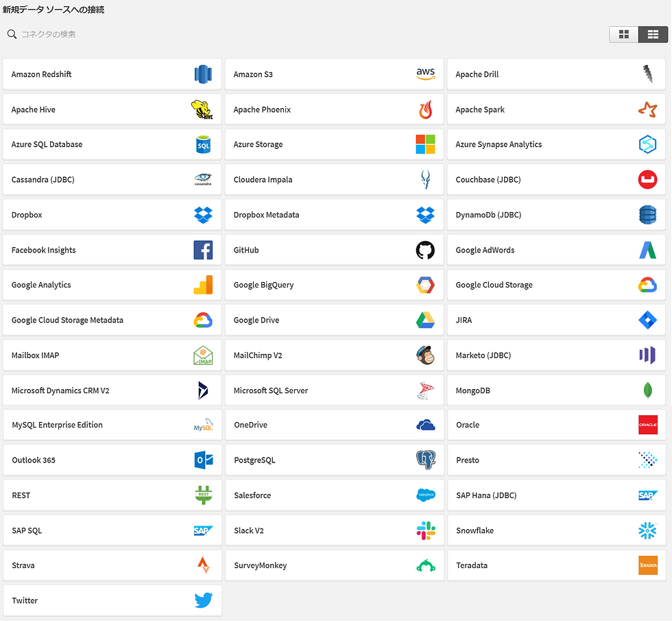Select the Dropbox Metadata label
Screen dimensions: 672x621
[266, 215]
